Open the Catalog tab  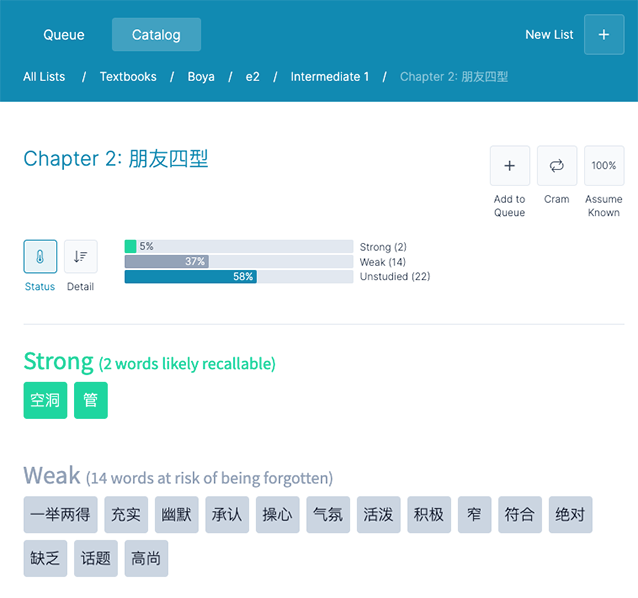click(x=156, y=35)
